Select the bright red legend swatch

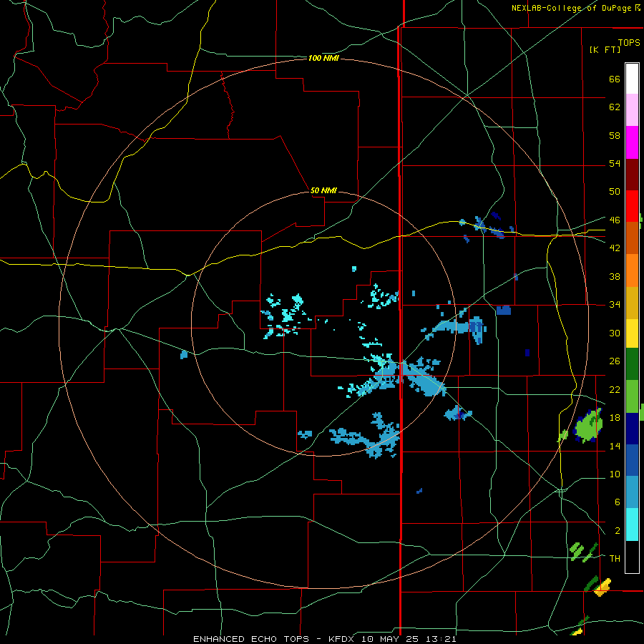click(x=632, y=206)
